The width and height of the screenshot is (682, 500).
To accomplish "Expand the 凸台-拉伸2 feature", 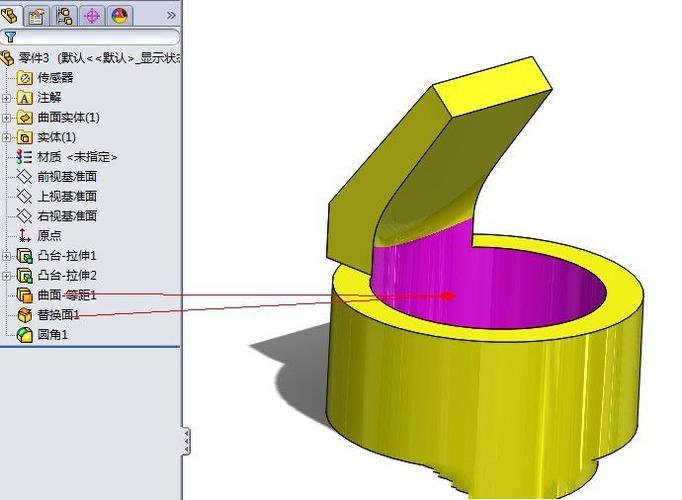I will pos(6,276).
